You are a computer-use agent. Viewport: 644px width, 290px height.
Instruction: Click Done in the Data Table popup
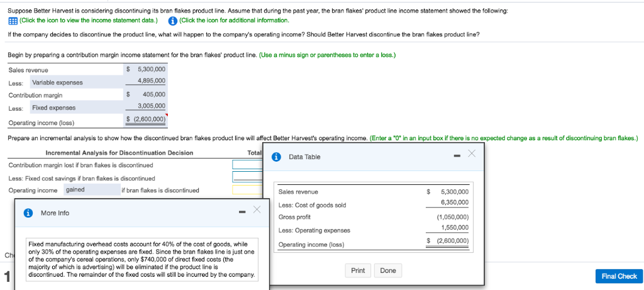click(388, 270)
